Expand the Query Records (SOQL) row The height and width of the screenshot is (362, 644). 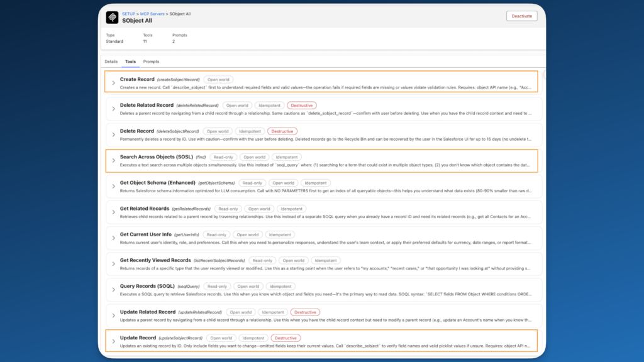click(x=114, y=290)
